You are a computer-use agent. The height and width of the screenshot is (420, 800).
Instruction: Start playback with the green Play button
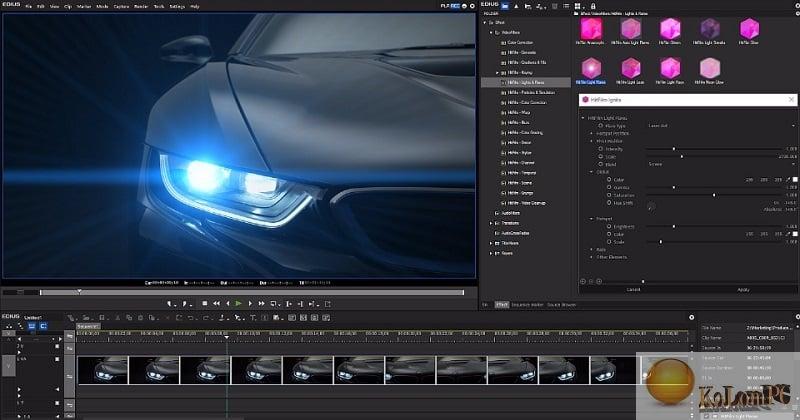238,303
